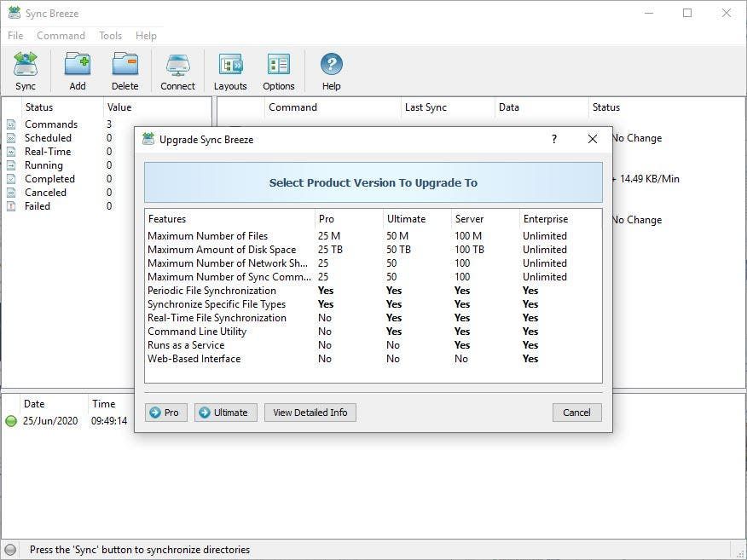The height and width of the screenshot is (560, 747).
Task: Select the Real-Time status row icon
Action: tap(11, 152)
